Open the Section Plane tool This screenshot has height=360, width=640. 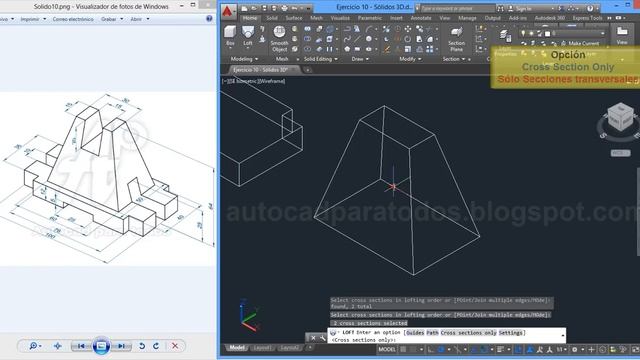point(456,33)
